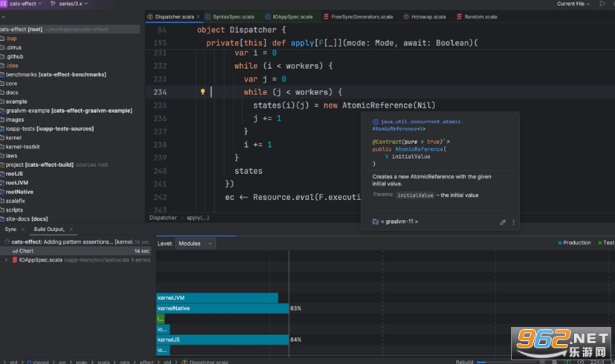
Task: Click Dispatcher.scala in the bottom navigation bar
Action: coord(208,362)
